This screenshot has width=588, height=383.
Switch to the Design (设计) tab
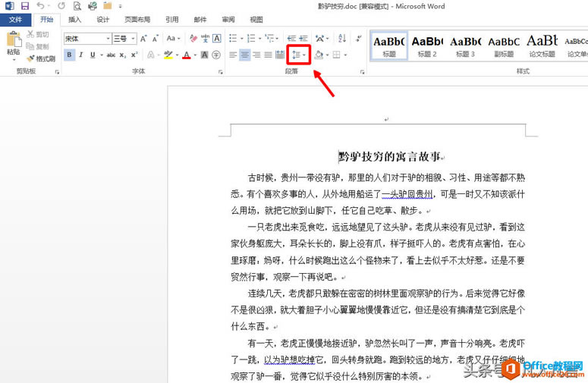click(102, 20)
